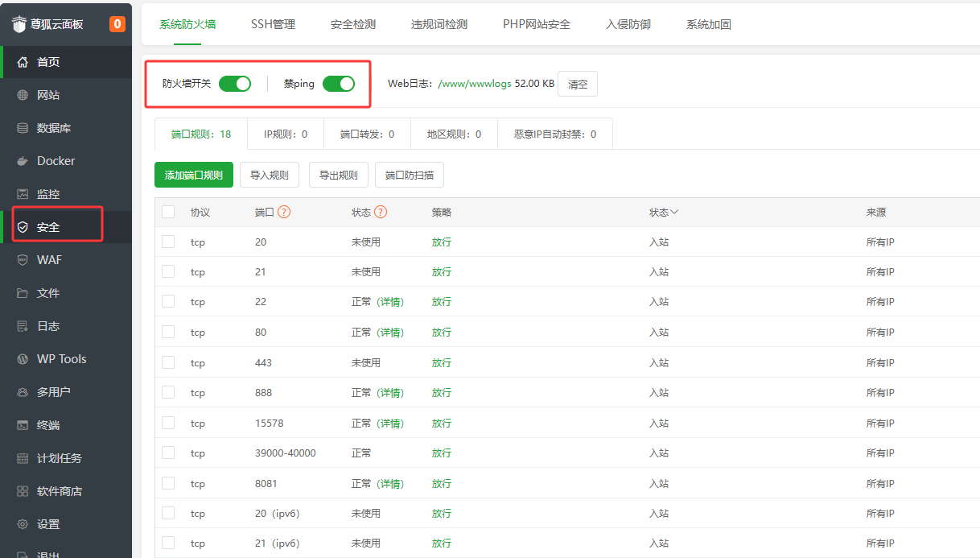Viewport: 980px width, 558px height.
Task: Click the 20 (ipv6) port cell
Action: click(278, 514)
